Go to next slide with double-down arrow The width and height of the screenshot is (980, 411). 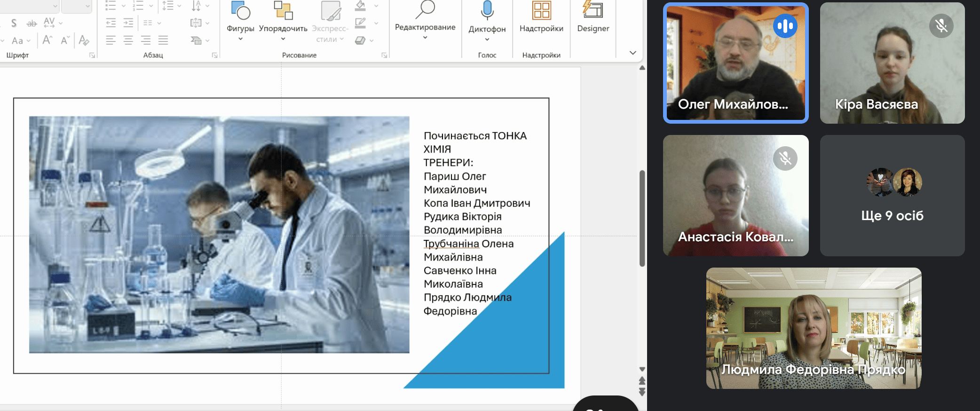[642, 392]
